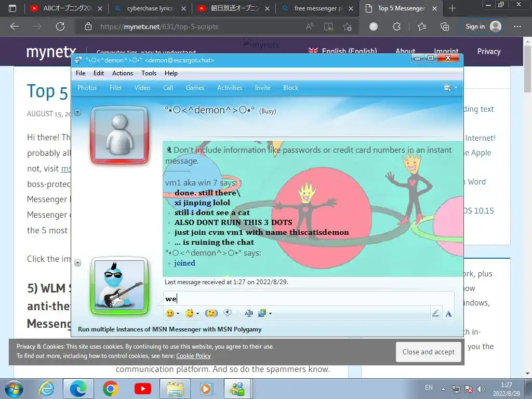Open tab actions menu icon in Edge

(12, 8)
